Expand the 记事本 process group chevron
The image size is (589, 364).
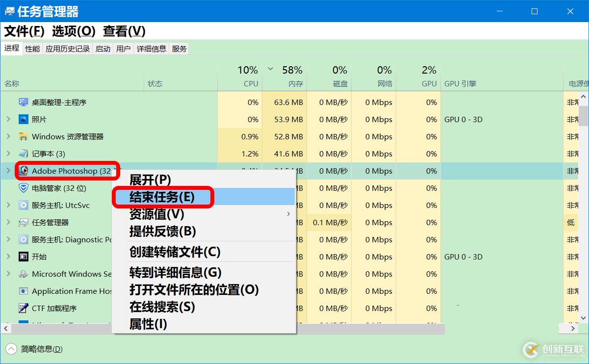[x=9, y=154]
